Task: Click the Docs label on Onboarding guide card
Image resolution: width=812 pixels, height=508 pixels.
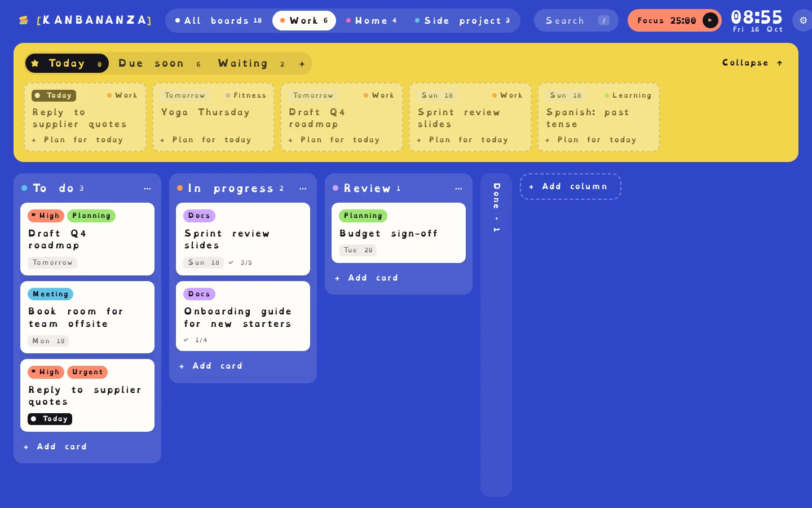Action: pos(199,294)
